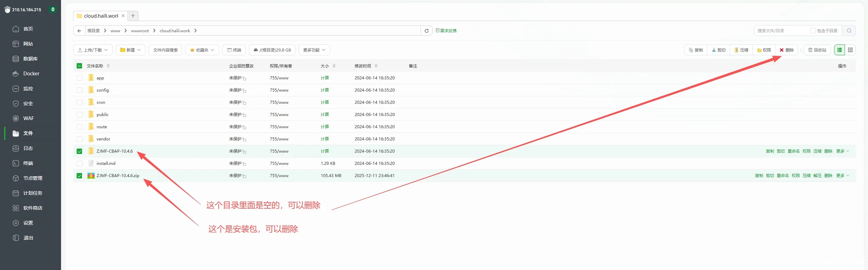Click extract (解压) for the zip file
This screenshot has width=868, height=270.
[817, 176]
